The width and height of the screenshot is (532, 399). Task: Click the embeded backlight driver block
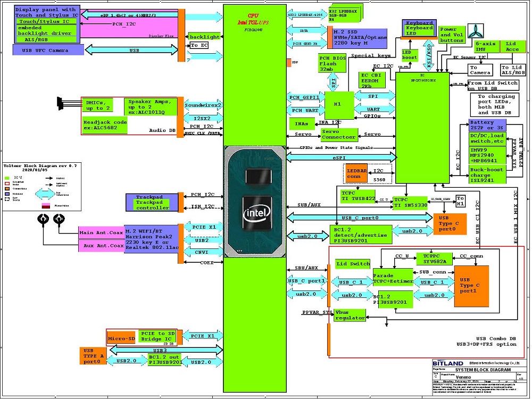[x=46, y=30]
